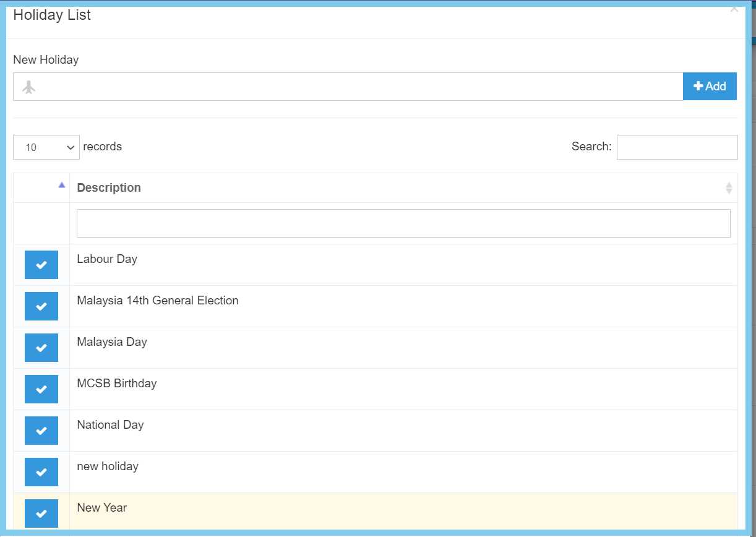Click the airplane icon in New Holiday field
Viewport: 756px width, 537px height.
click(x=28, y=87)
